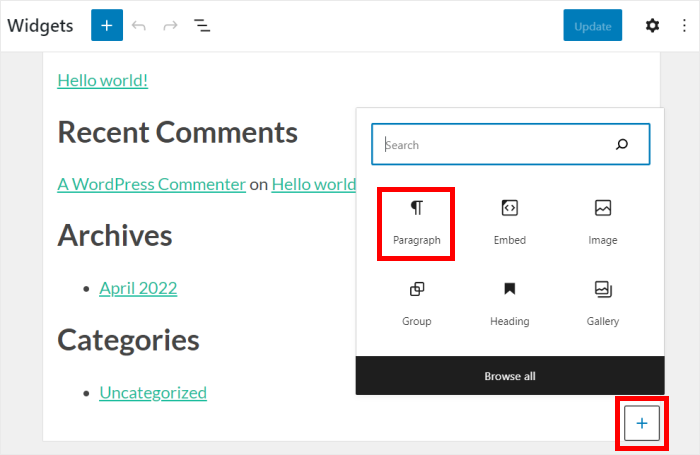Insert a Gallery block

[x=602, y=303]
